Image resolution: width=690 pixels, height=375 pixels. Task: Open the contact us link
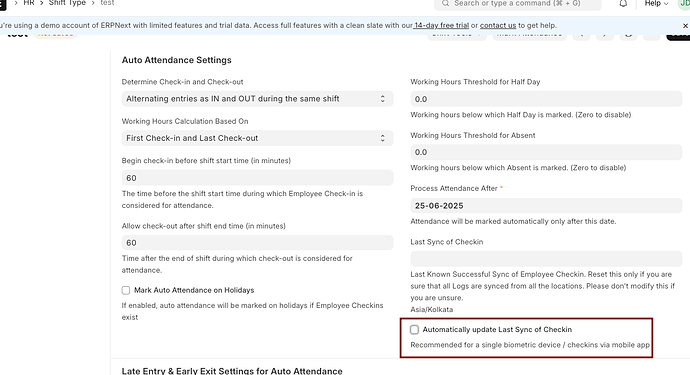[498, 26]
